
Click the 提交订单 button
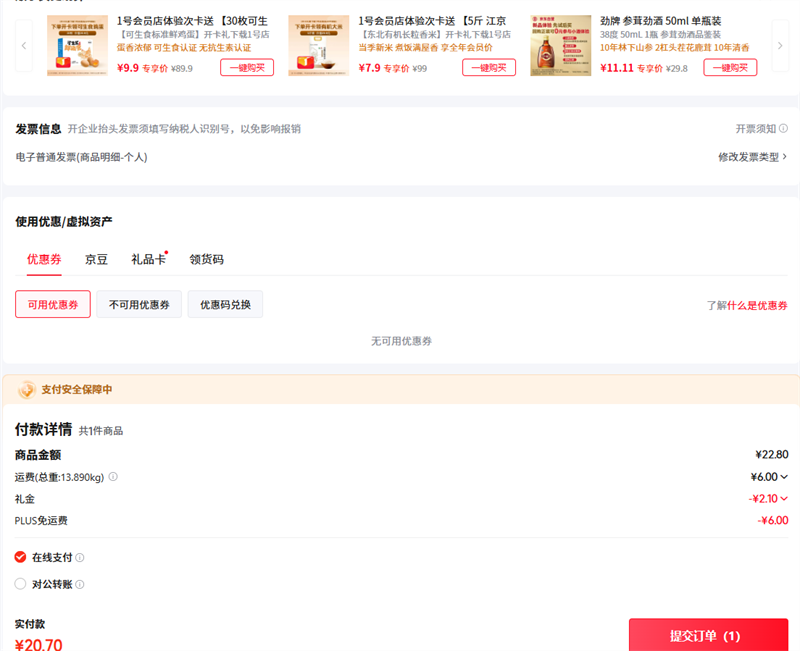tap(707, 636)
